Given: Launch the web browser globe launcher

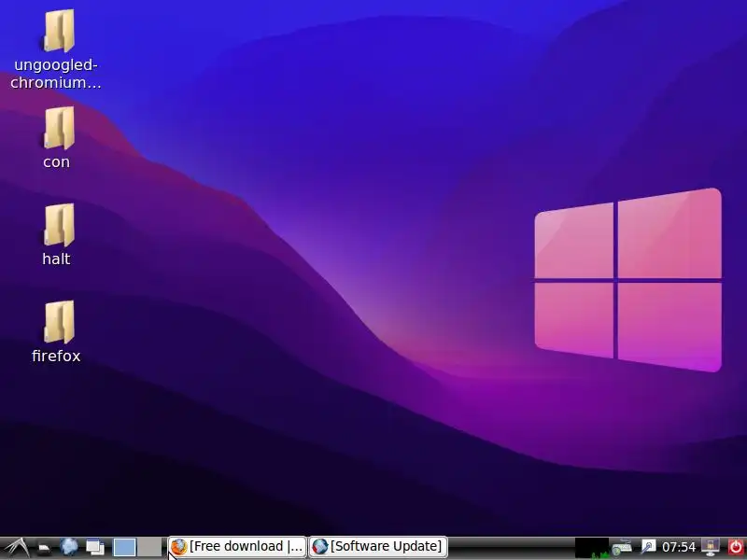Looking at the screenshot, I should point(69,547).
